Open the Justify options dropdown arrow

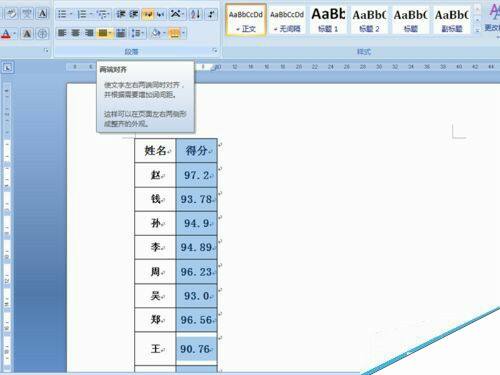tap(111, 33)
